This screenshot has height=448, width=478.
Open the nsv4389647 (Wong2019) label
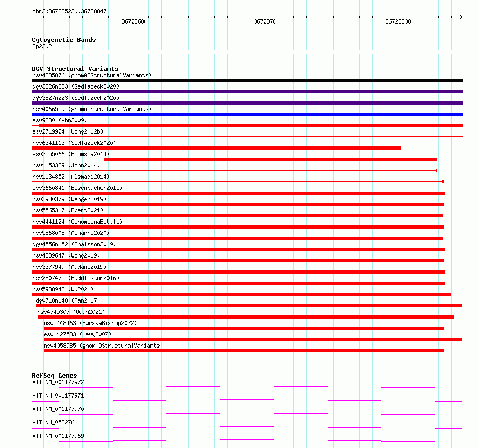(x=66, y=255)
